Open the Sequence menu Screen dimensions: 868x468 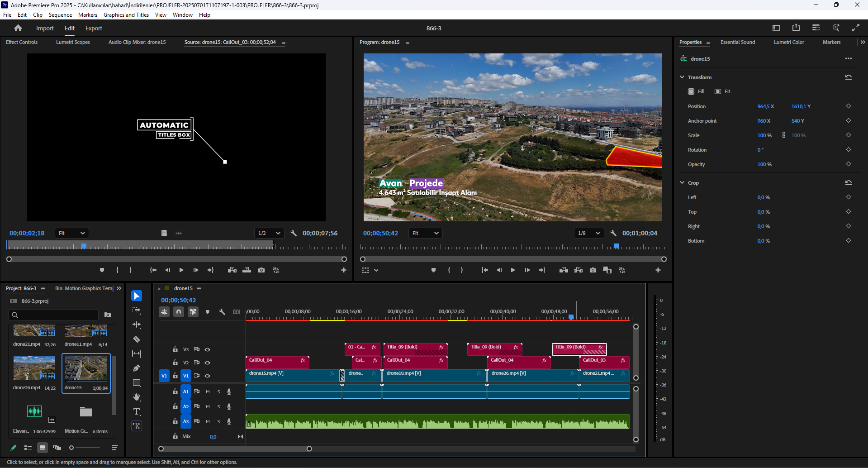click(60, 15)
